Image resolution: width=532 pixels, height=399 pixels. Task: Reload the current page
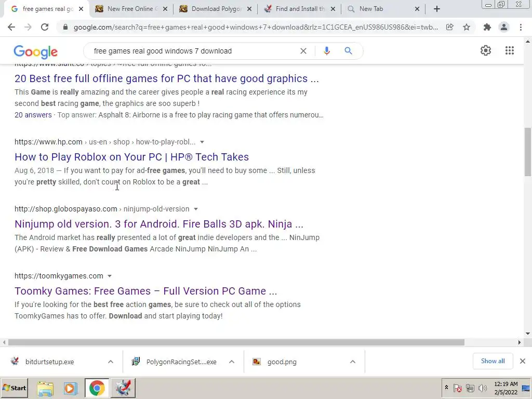(45, 27)
